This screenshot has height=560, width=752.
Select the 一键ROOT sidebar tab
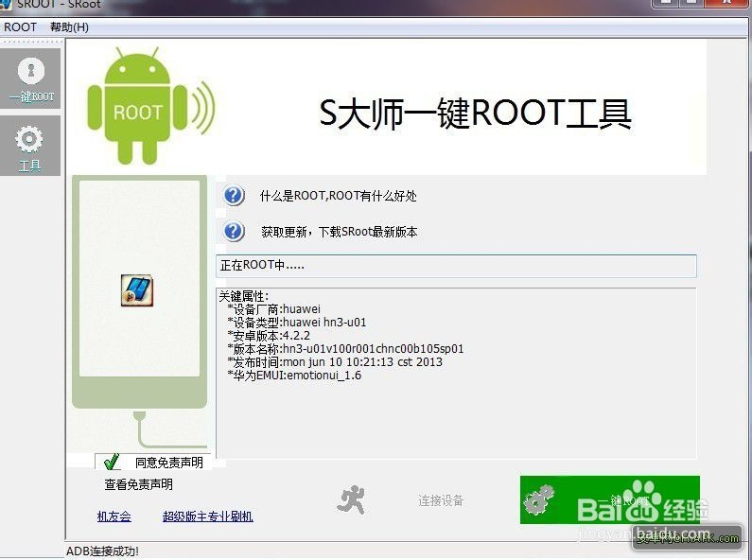(x=30, y=79)
